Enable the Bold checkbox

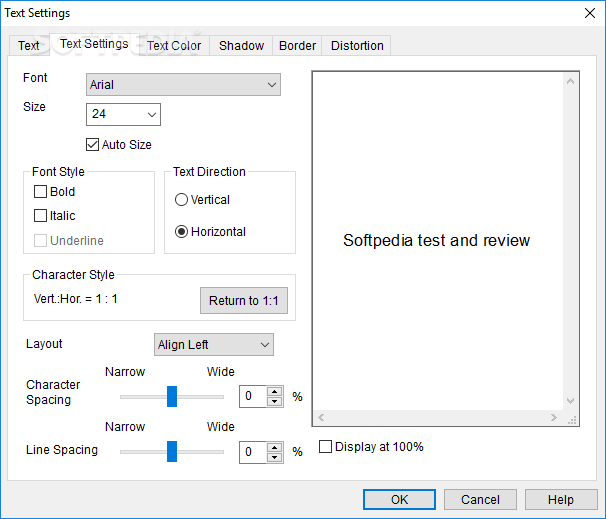click(x=41, y=192)
